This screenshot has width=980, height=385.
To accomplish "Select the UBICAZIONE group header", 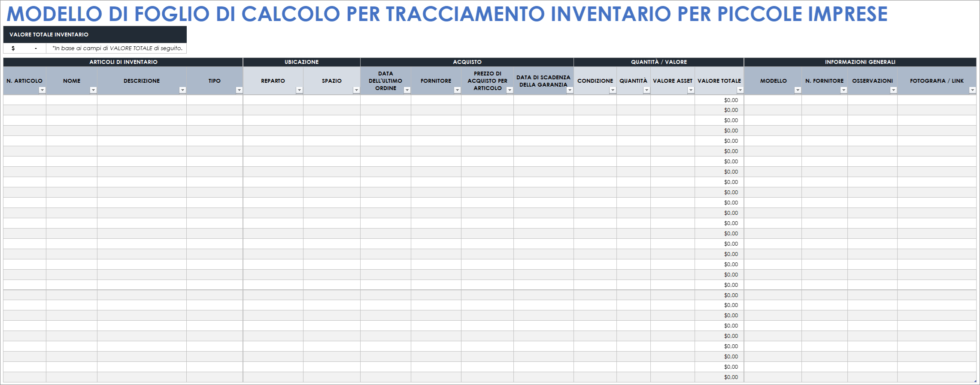I will (302, 62).
